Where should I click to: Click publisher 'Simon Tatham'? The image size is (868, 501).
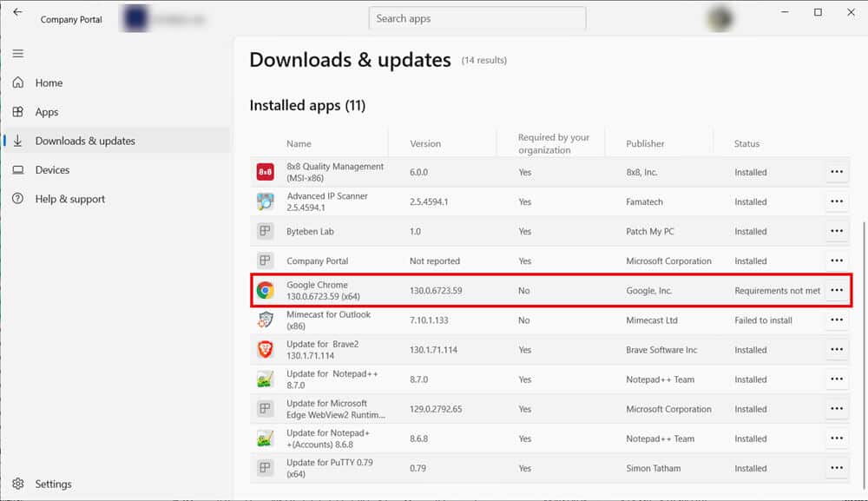654,468
